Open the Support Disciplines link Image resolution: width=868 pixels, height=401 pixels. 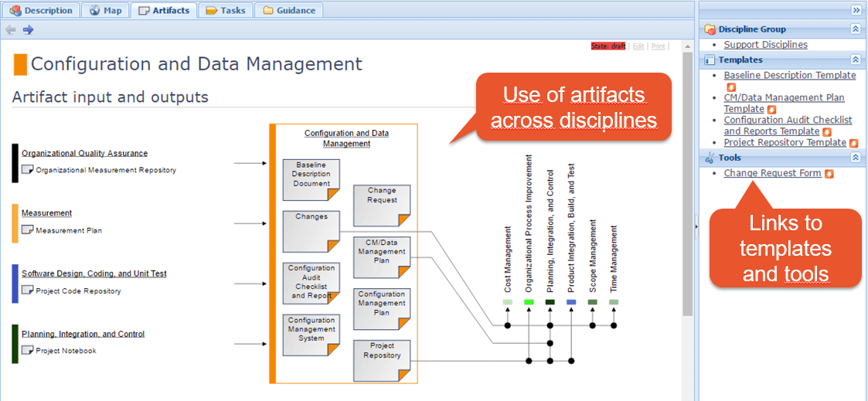click(x=766, y=45)
